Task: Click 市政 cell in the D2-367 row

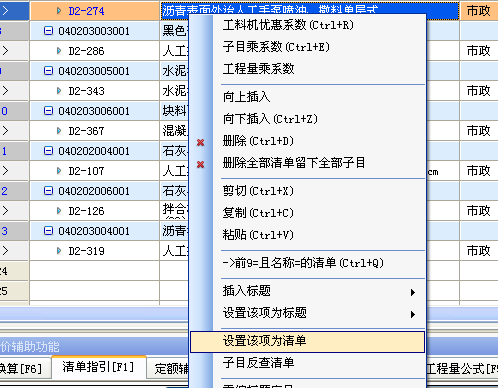Action: [479, 131]
